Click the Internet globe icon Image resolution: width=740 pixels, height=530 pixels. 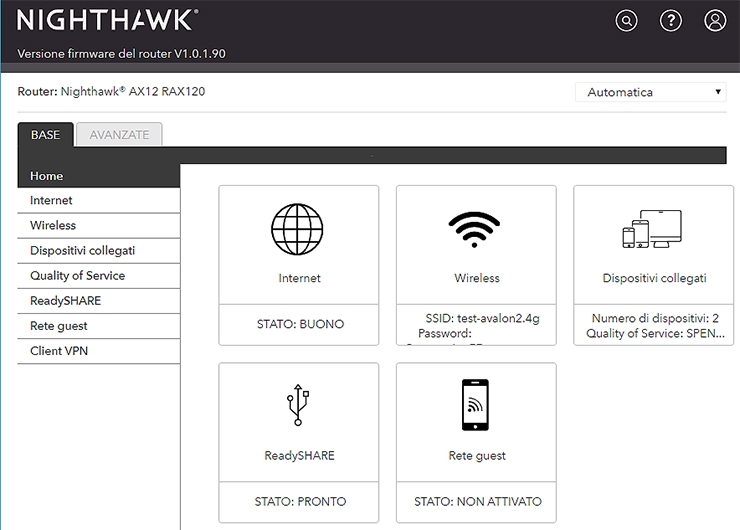click(298, 228)
